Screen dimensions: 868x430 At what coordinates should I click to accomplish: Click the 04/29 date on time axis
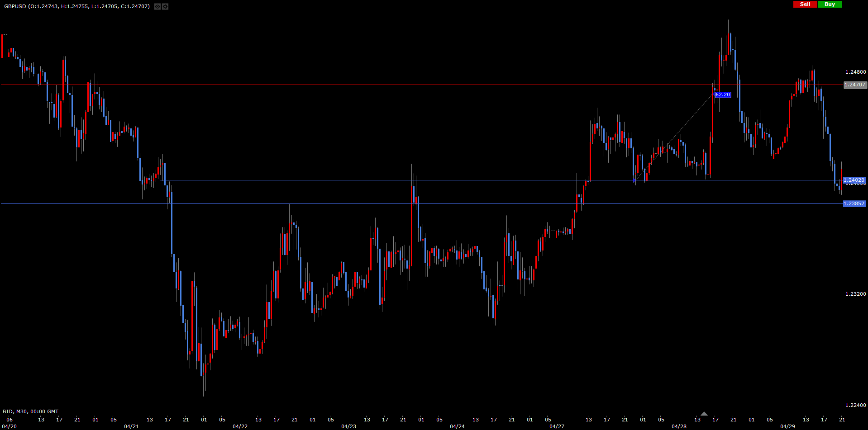pos(787,426)
